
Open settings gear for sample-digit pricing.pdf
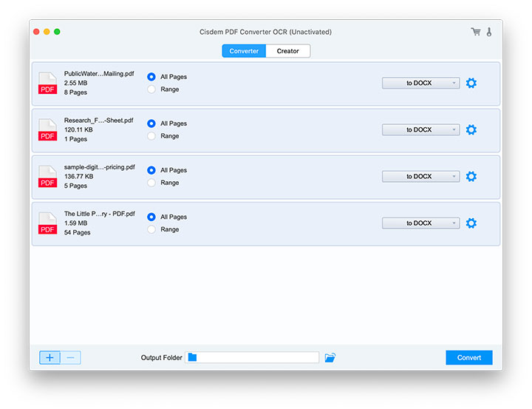(471, 176)
